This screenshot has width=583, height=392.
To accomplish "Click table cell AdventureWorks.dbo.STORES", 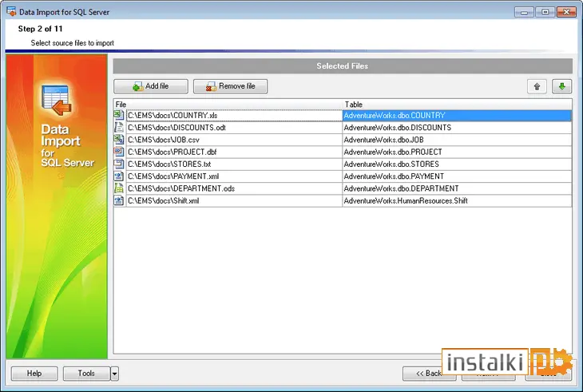I will (x=457, y=164).
